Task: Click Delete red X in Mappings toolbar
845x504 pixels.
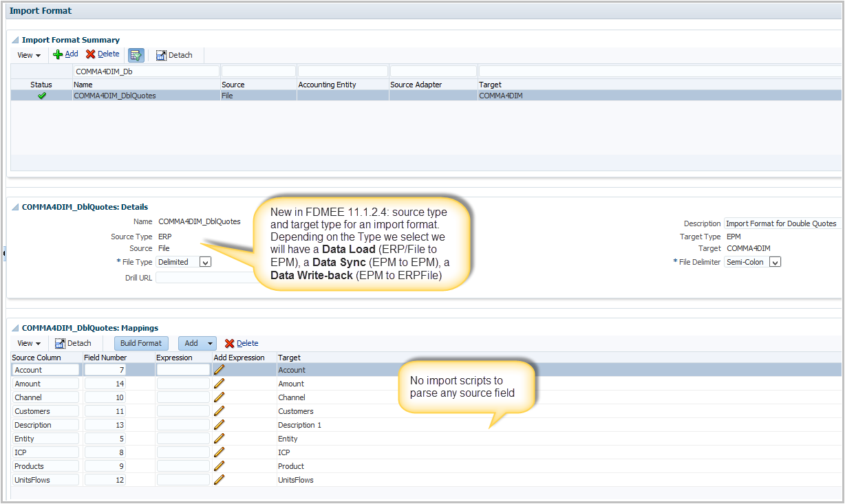Action: [x=230, y=343]
